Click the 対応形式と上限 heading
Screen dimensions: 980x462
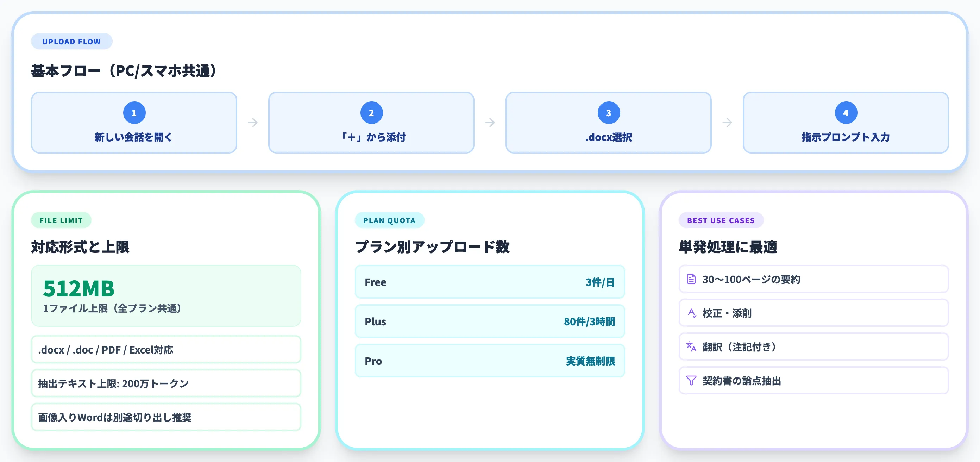coord(80,247)
